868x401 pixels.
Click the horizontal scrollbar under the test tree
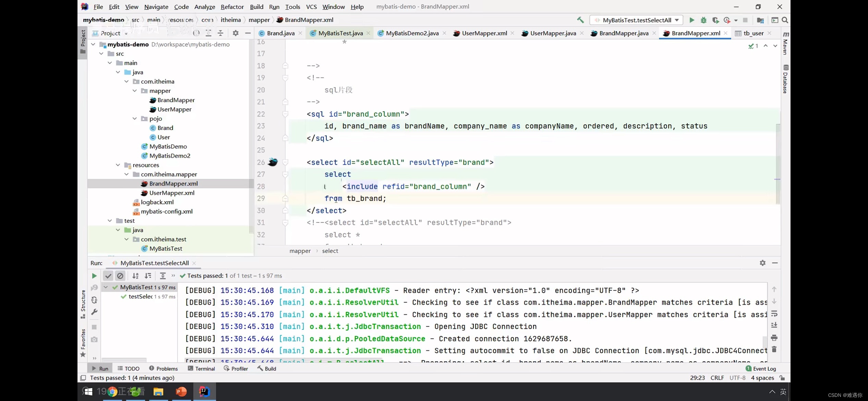pos(124,360)
